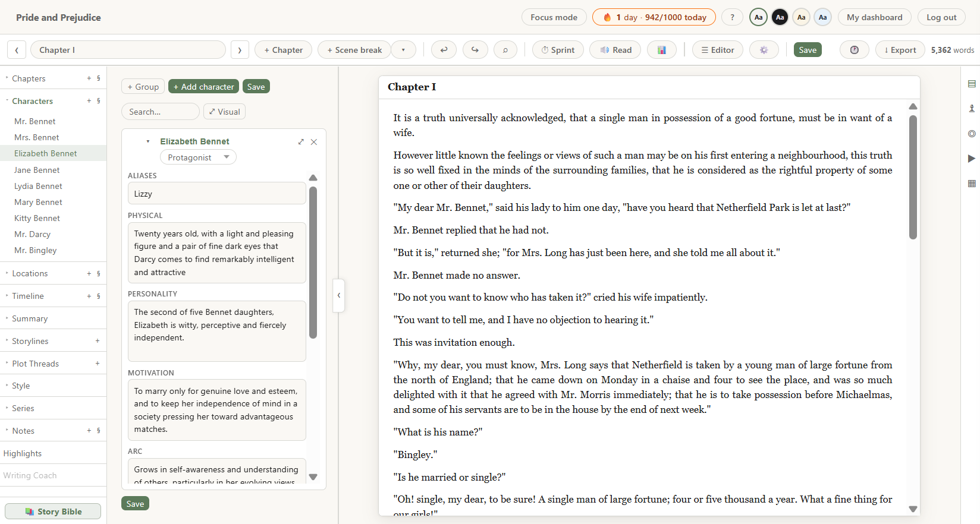Image resolution: width=980 pixels, height=524 pixels.
Task: Open Writing Coach in the sidebar
Action: pyautogui.click(x=30, y=475)
